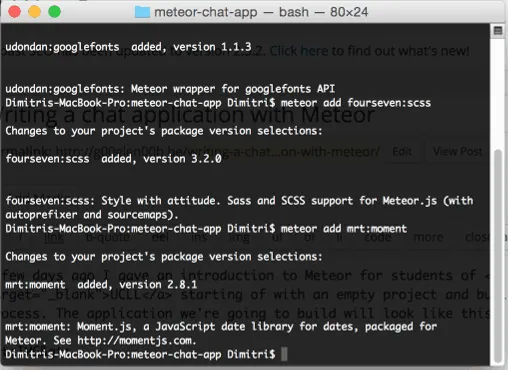Click the command 'meteor add fourseven:scss'
The height and width of the screenshot is (370, 508).
pos(356,103)
